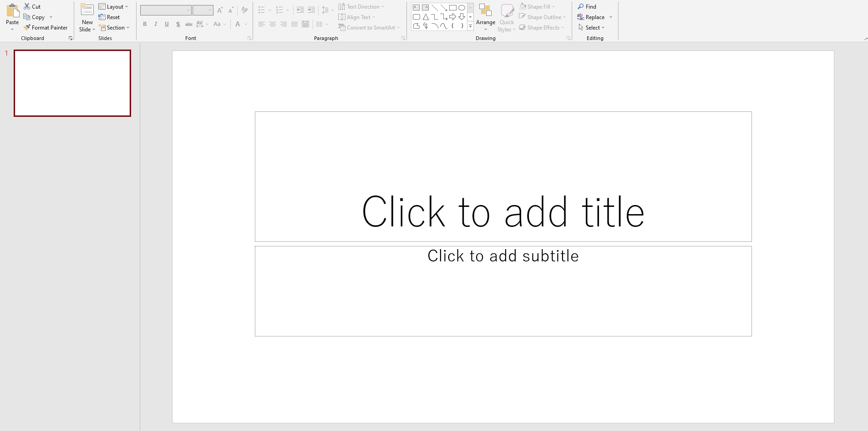The height and width of the screenshot is (431, 868).
Task: Decrease font size with the smaller A
Action: tap(231, 10)
